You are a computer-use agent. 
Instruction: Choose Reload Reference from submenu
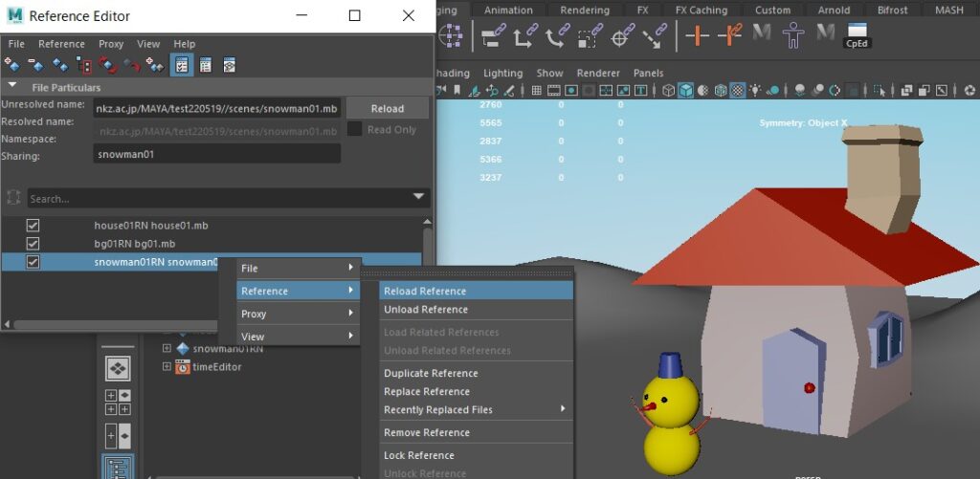click(x=476, y=291)
